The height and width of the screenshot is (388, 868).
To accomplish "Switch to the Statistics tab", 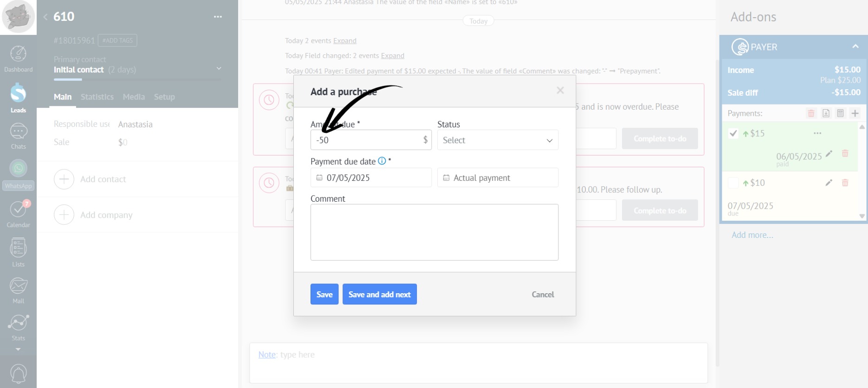I will tap(97, 97).
